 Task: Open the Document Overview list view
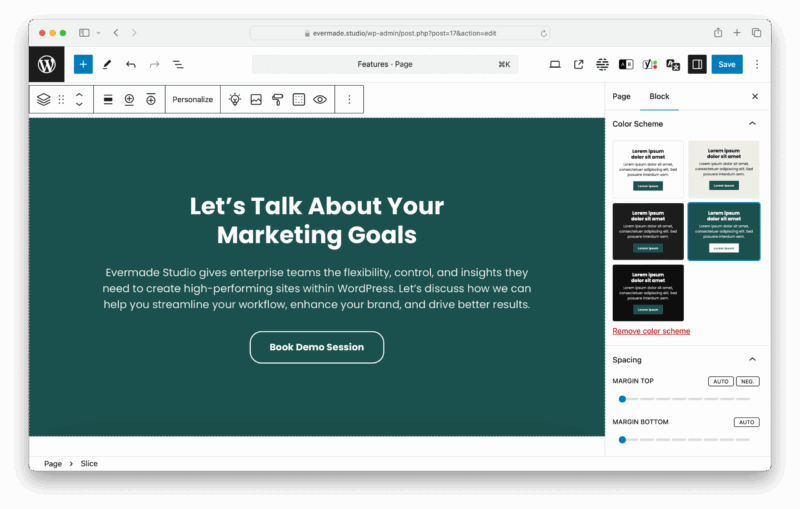[x=178, y=64]
